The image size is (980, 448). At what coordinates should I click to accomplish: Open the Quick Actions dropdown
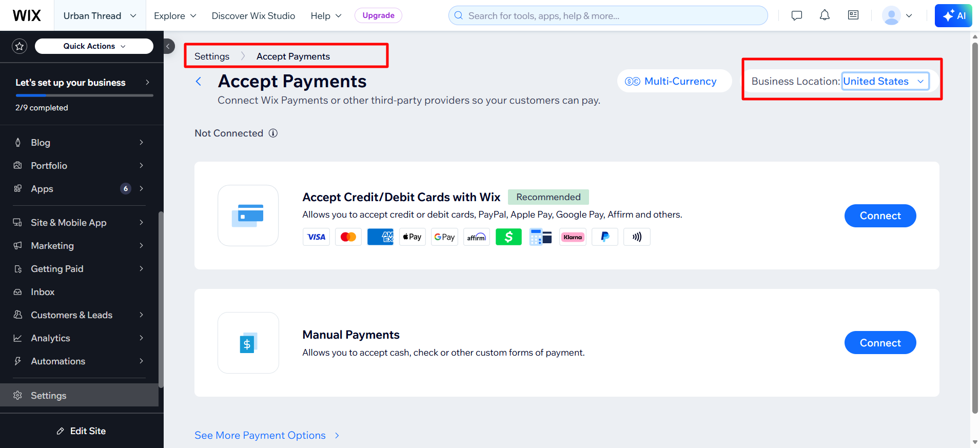pos(94,46)
